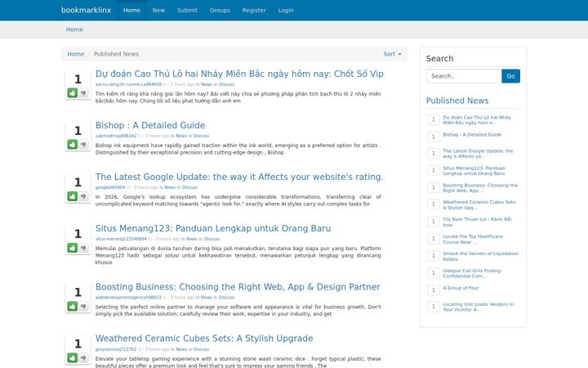Click the Search text field
The image size is (588, 368).
coord(464,76)
